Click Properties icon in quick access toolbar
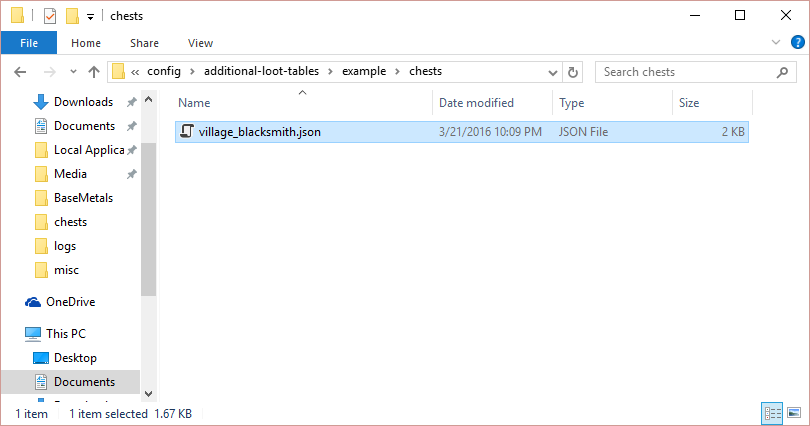Image resolution: width=810 pixels, height=426 pixels. pos(50,15)
